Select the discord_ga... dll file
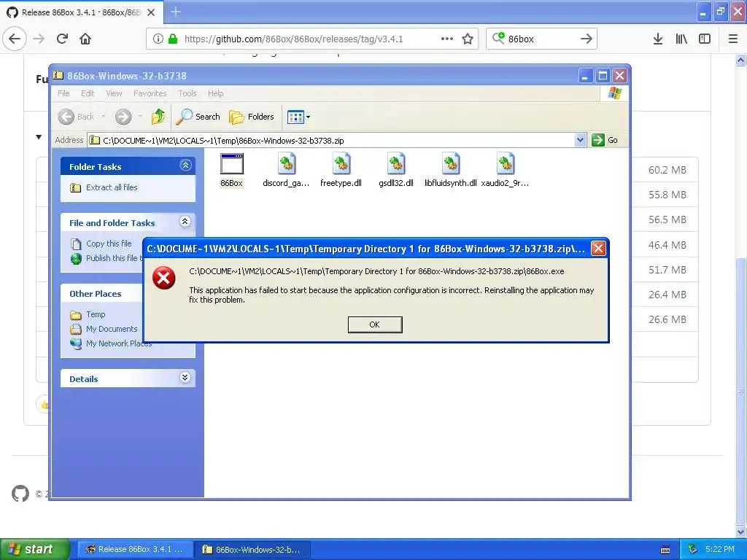 click(286, 171)
